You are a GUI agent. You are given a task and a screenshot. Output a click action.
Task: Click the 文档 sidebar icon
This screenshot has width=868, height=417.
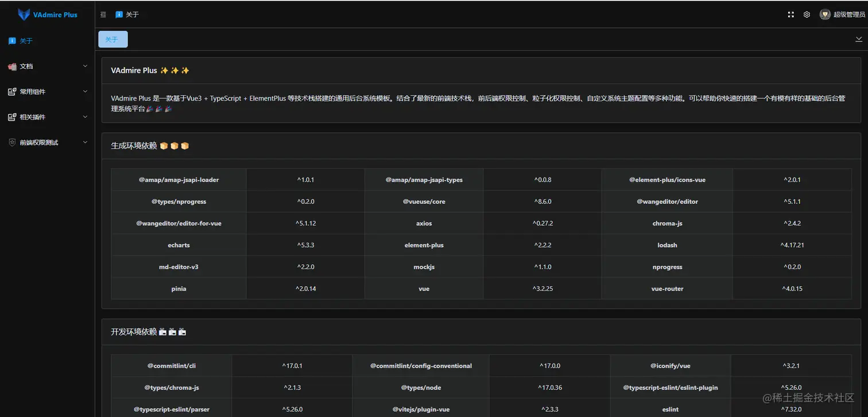pyautogui.click(x=12, y=67)
